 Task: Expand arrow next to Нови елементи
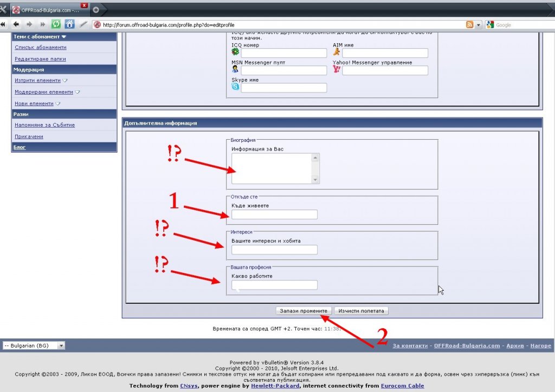57,104
